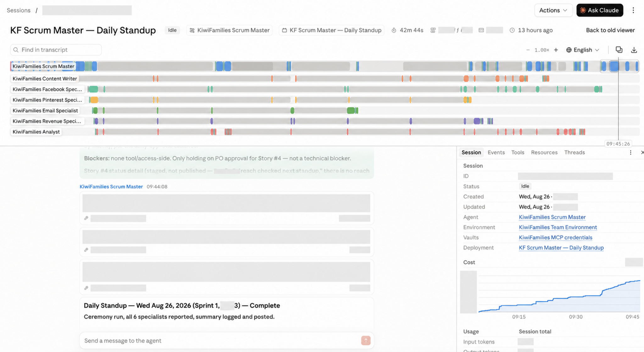Click the 09:45:26 timeline playhead marker
Image resolution: width=644 pixels, height=352 pixels.
618,144
